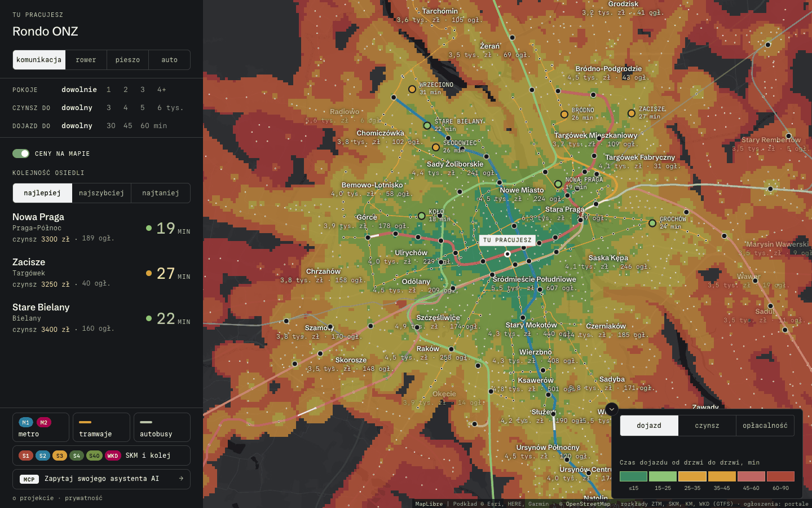The height and width of the screenshot is (508, 812).
Task: Open the prywatność link
Action: pyautogui.click(x=83, y=498)
